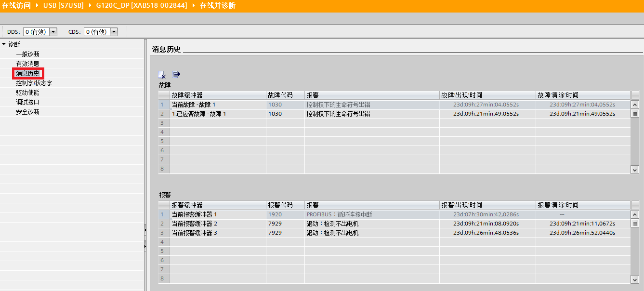The image size is (644, 291).
Task: Click alarm cleared time 23d:09h:21min:11,0672s
Action: pyautogui.click(x=582, y=224)
